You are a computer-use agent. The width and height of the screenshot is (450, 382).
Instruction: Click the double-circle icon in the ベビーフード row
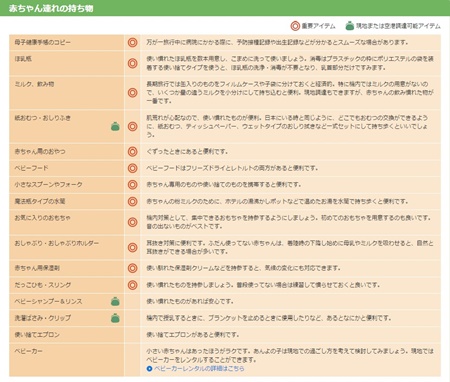[132, 168]
